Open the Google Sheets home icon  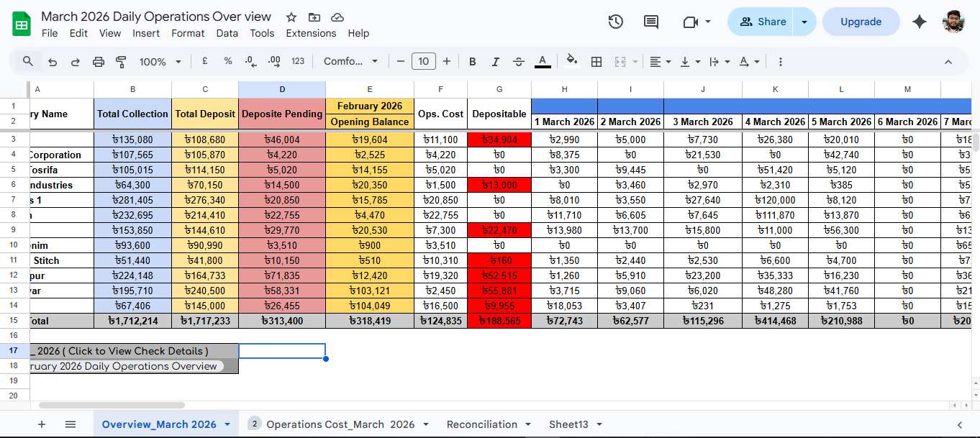click(x=22, y=24)
